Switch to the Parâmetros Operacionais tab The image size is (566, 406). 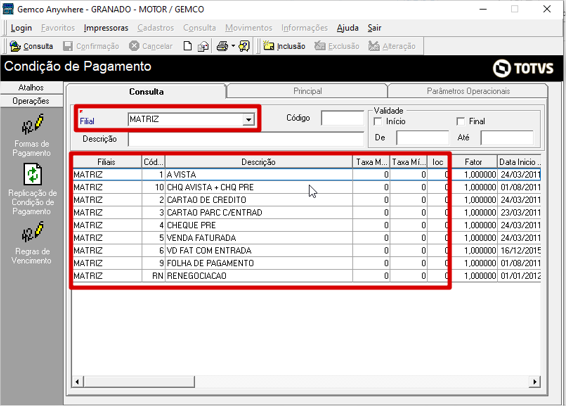coord(468,91)
